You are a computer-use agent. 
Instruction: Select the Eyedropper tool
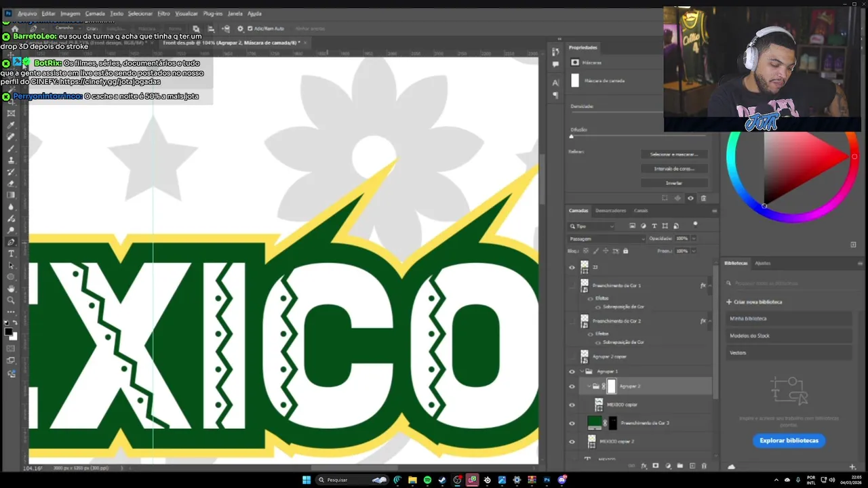[x=11, y=125]
